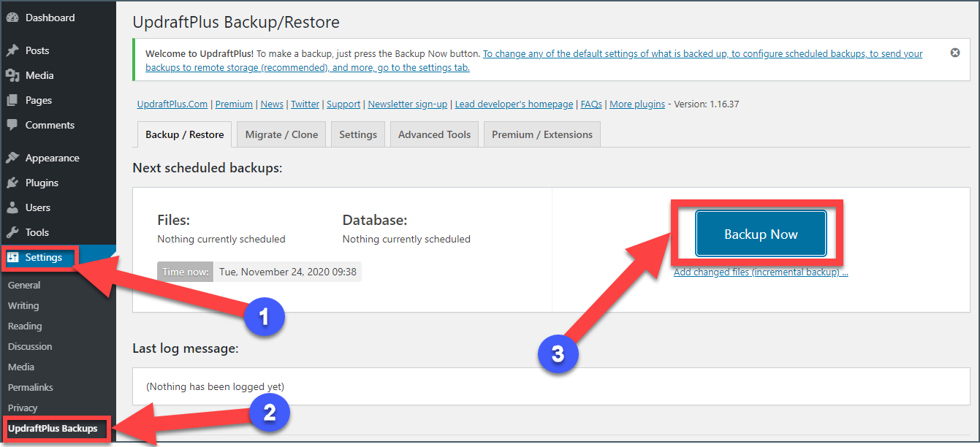The width and height of the screenshot is (980, 447).
Task: Open UpdraftPlus Backups submenu item
Action: (53, 428)
